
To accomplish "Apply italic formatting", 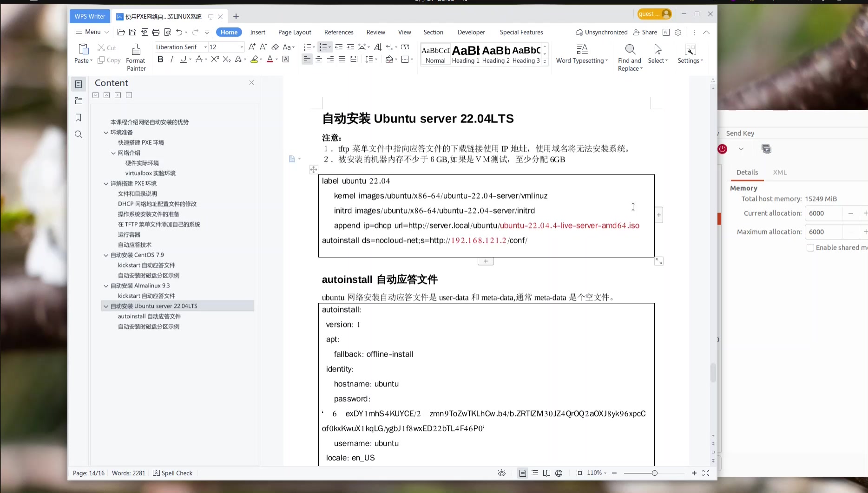I will point(171,59).
